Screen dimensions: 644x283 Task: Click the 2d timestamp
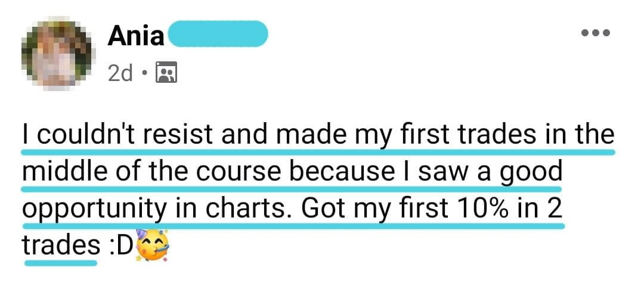[x=120, y=73]
